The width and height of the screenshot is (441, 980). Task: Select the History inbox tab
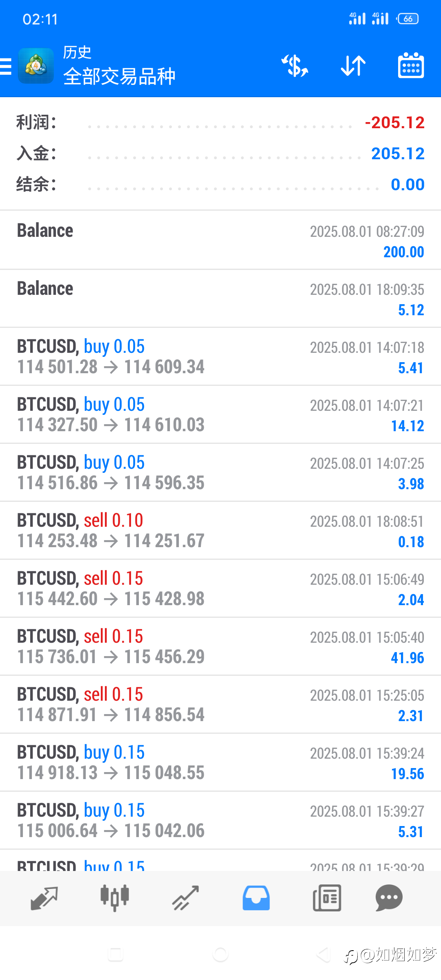point(256,898)
